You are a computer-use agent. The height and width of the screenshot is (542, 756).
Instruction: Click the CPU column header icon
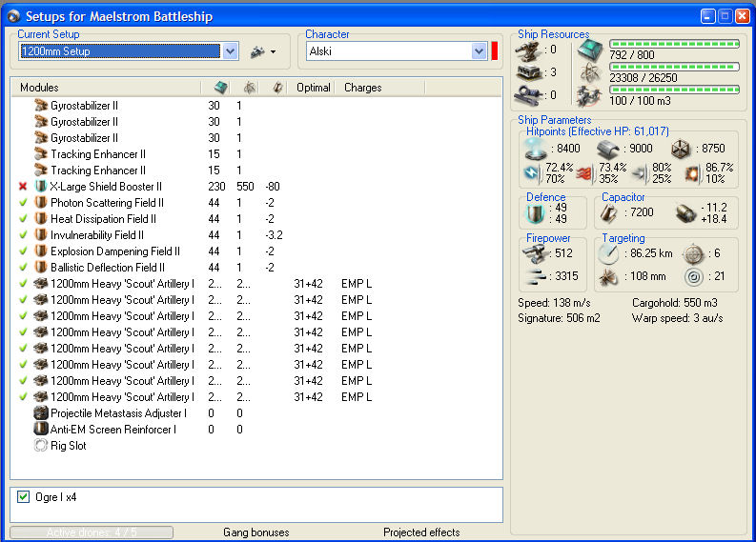pyautogui.click(x=220, y=88)
